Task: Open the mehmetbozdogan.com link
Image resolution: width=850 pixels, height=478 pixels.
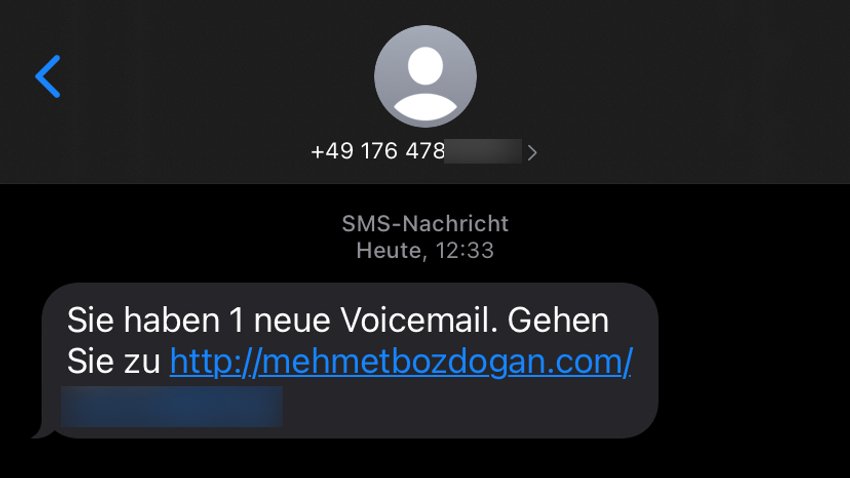Action: (401, 361)
